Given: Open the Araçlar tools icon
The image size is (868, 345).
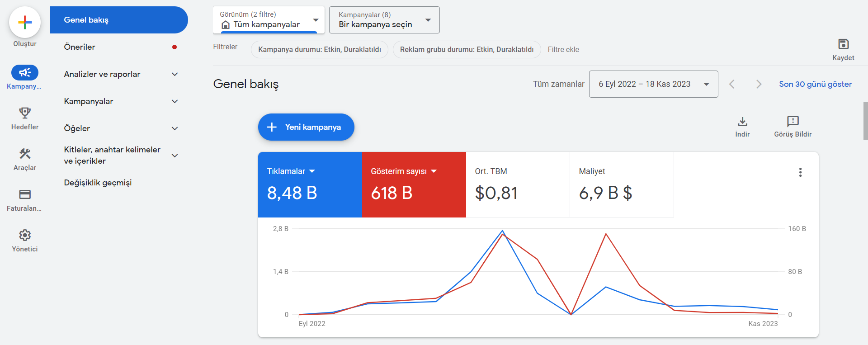Looking at the screenshot, I should (x=25, y=154).
